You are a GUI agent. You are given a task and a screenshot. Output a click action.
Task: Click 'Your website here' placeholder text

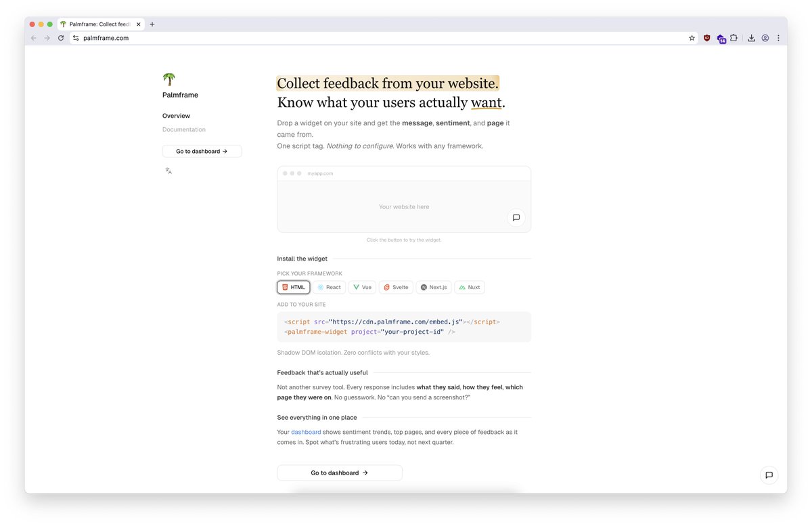click(x=404, y=206)
